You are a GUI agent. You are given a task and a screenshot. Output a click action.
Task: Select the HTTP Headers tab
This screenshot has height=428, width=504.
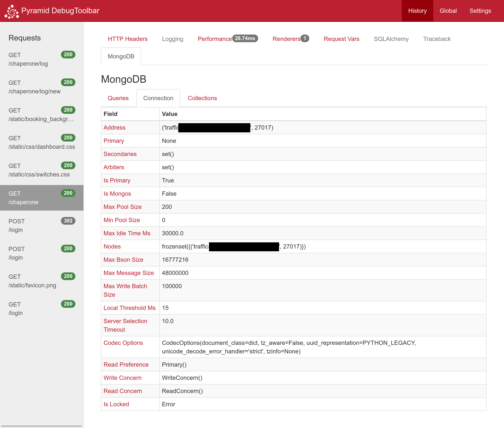[x=128, y=39]
